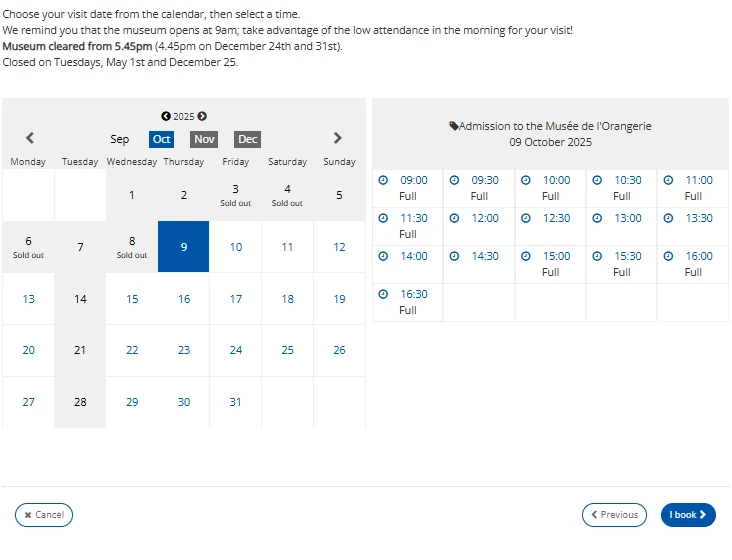Image resolution: width=732 pixels, height=560 pixels.
Task: Switch to the Nov month tab
Action: click(x=204, y=140)
